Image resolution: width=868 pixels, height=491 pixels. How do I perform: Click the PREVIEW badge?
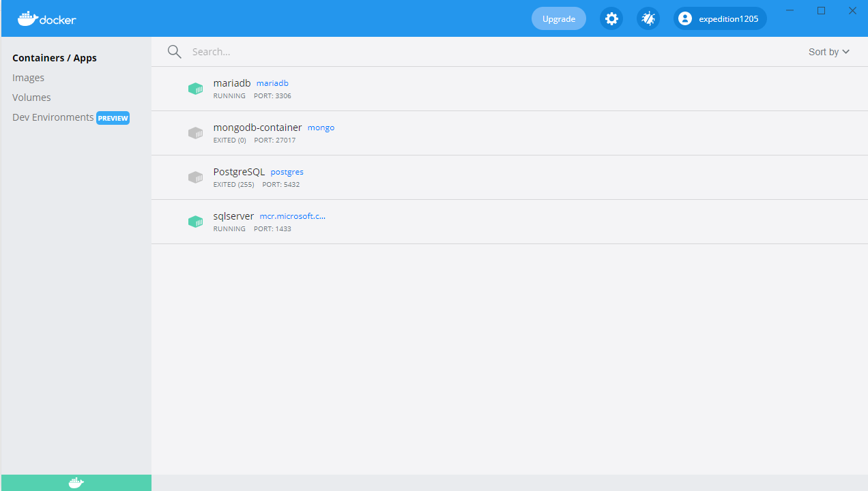[x=113, y=118]
